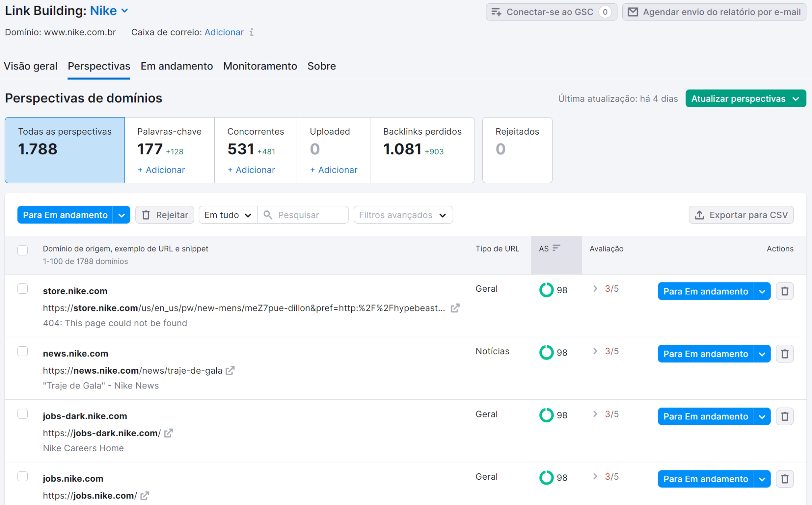The height and width of the screenshot is (505, 812).
Task: Click the toolbar Para Em andamento button
Action: tap(65, 215)
